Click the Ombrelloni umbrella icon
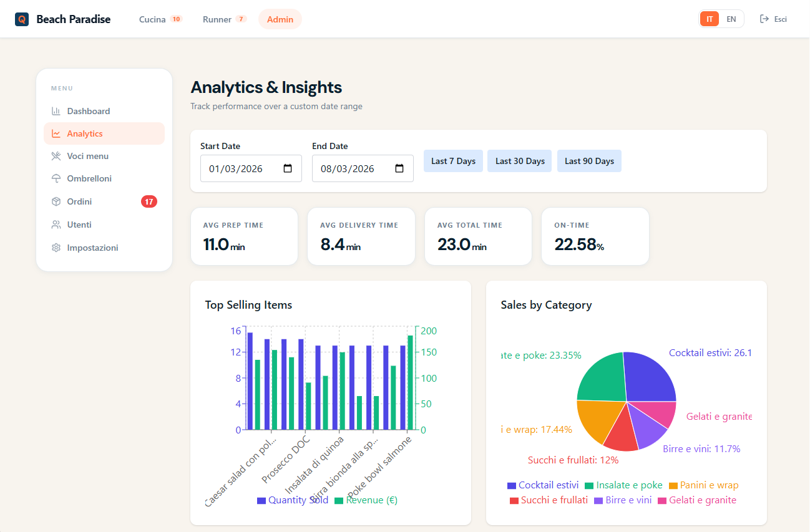 [56, 178]
